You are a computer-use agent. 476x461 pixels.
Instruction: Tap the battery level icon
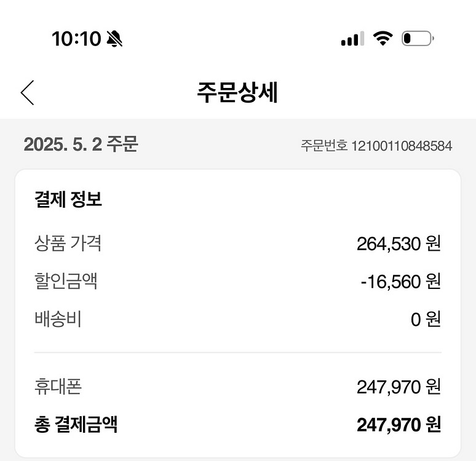tap(418, 39)
